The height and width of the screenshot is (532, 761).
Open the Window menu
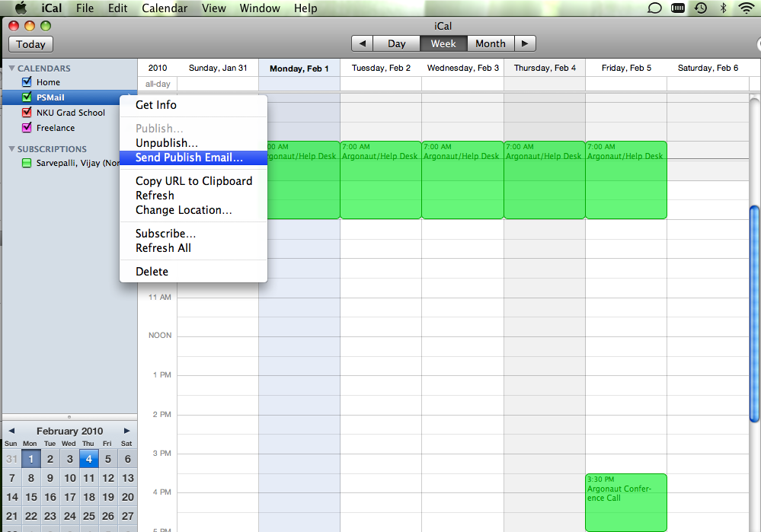260,8
